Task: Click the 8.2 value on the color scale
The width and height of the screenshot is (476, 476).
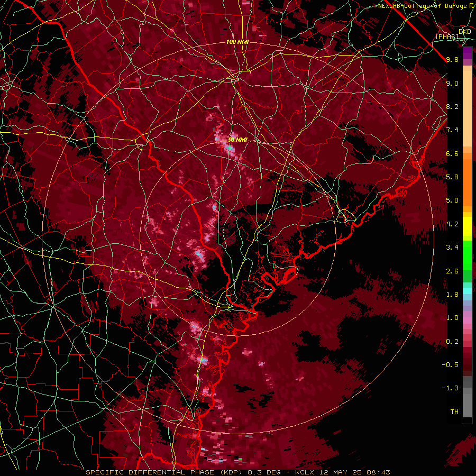Action: [x=452, y=106]
